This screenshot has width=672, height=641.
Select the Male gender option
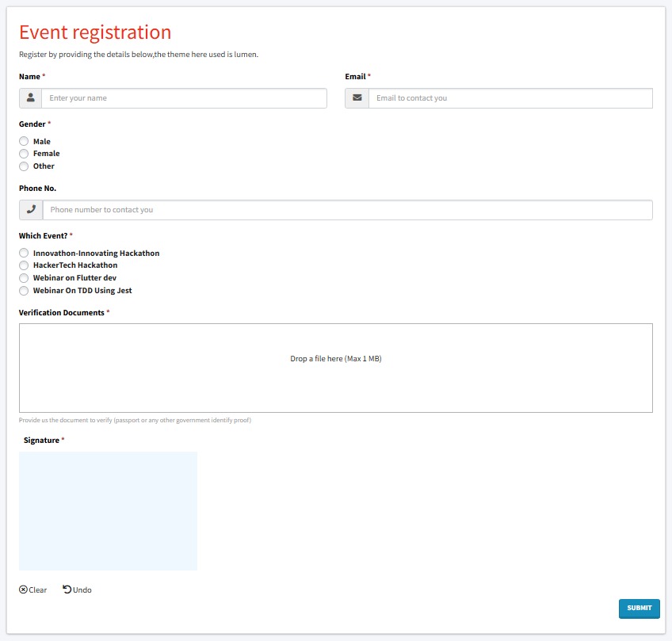point(24,142)
